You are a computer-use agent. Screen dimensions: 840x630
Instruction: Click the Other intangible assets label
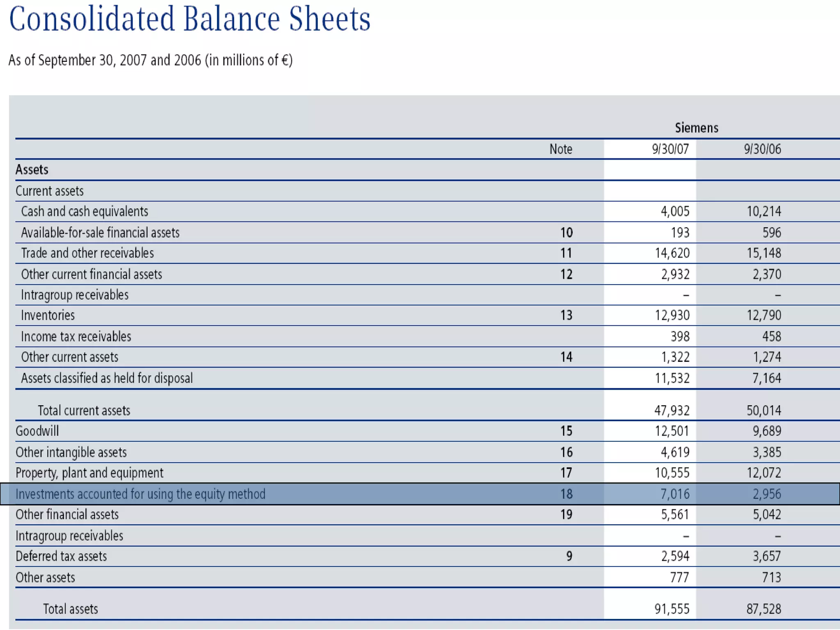[x=71, y=452]
